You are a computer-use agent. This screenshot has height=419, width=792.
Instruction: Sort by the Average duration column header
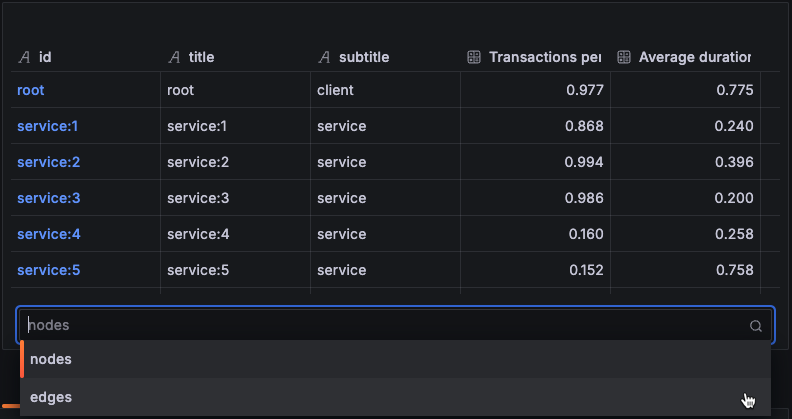click(694, 58)
